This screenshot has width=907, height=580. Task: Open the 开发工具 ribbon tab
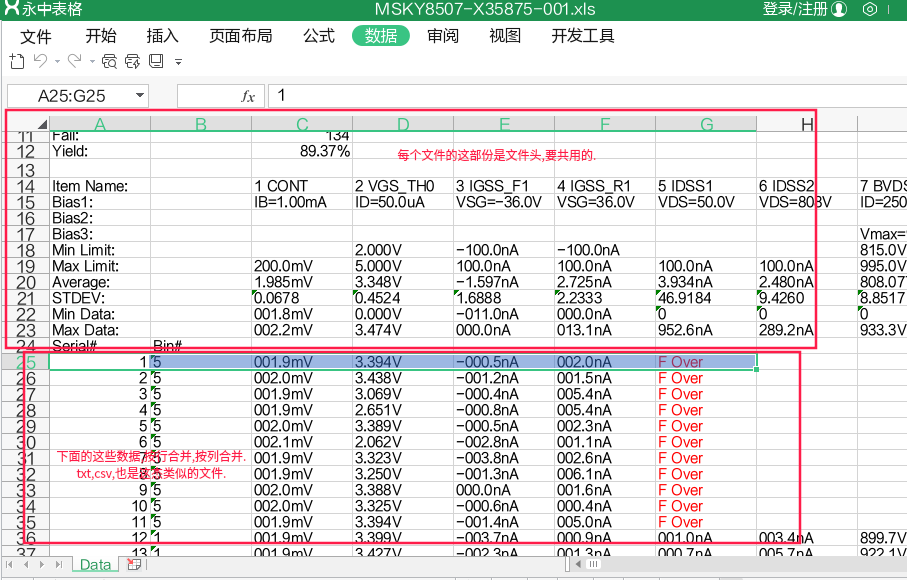click(x=582, y=36)
